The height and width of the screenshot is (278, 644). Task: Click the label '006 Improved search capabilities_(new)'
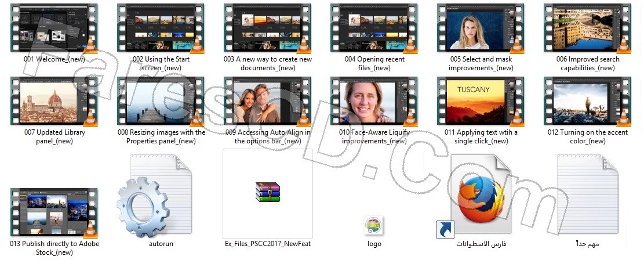pyautogui.click(x=588, y=63)
